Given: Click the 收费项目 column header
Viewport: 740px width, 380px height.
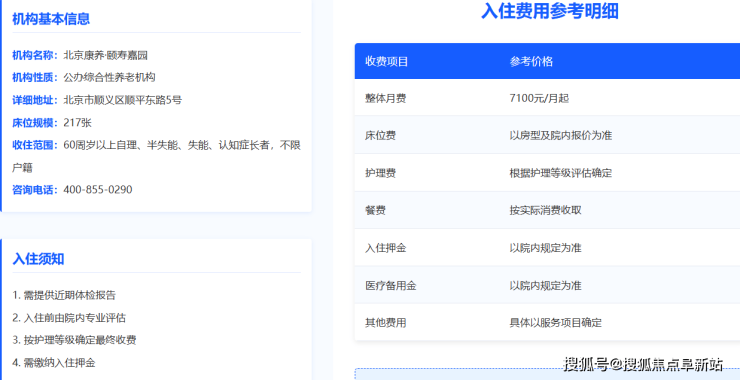Looking at the screenshot, I should (386, 61).
